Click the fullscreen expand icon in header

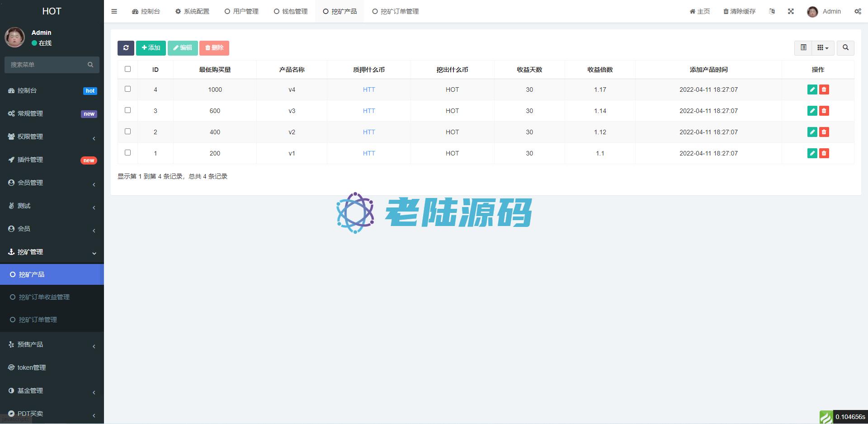pos(791,11)
